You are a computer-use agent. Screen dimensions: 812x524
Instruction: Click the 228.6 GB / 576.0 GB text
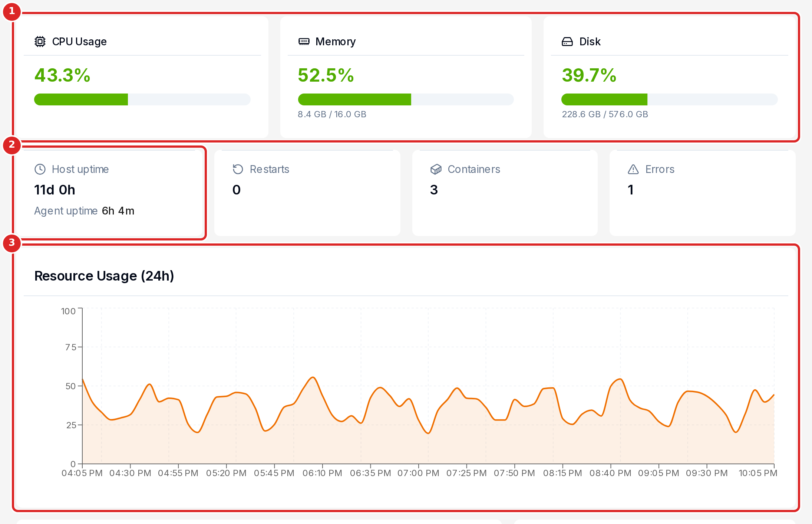[x=605, y=114]
